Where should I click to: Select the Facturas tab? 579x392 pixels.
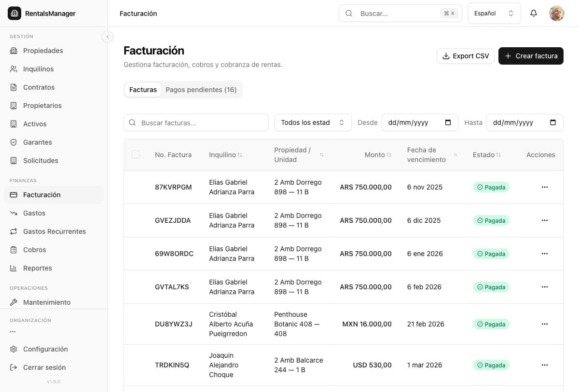[143, 90]
